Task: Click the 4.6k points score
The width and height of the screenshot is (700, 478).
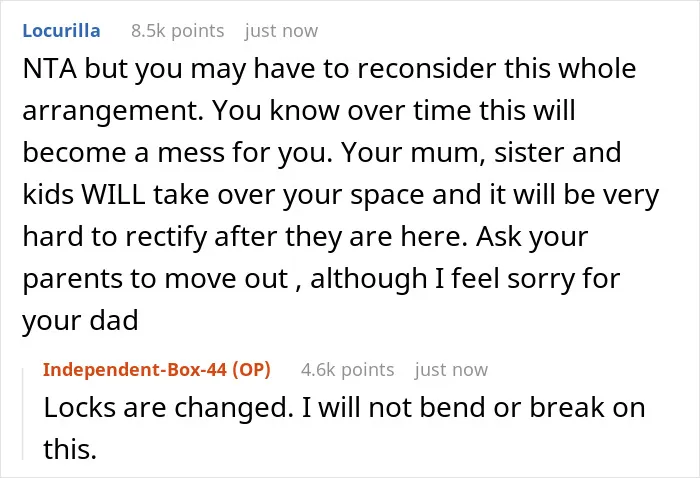Action: click(347, 370)
